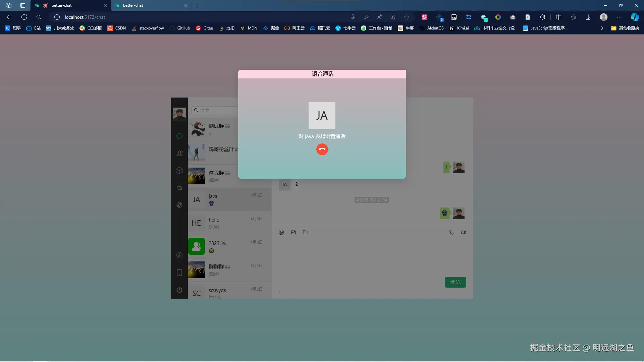
Task: Open the emoji picker in chat input
Action: (281, 232)
